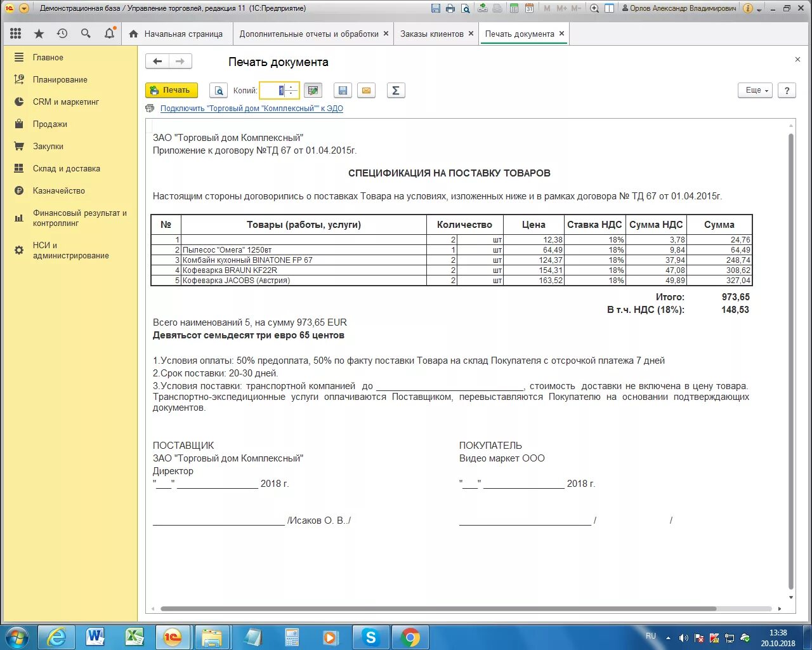Open Windows Start button
The height and width of the screenshot is (650, 812).
(16, 637)
